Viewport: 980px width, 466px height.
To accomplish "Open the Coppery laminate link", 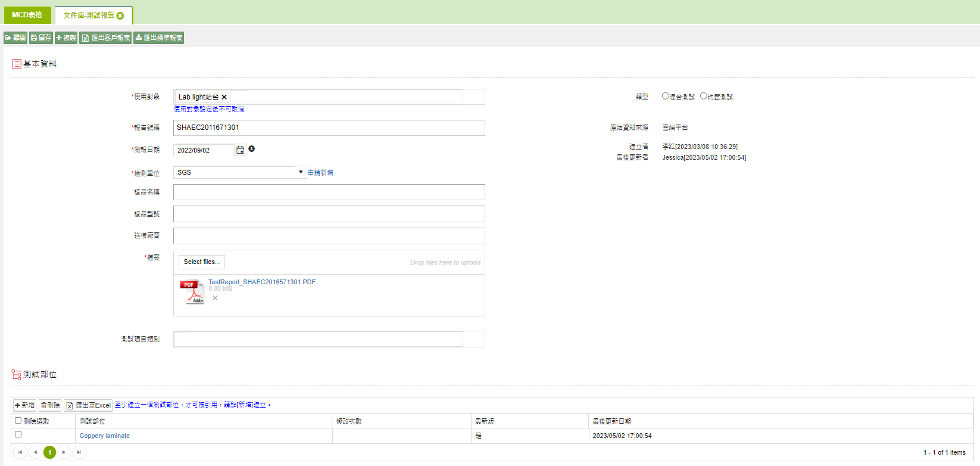I will [x=105, y=436].
